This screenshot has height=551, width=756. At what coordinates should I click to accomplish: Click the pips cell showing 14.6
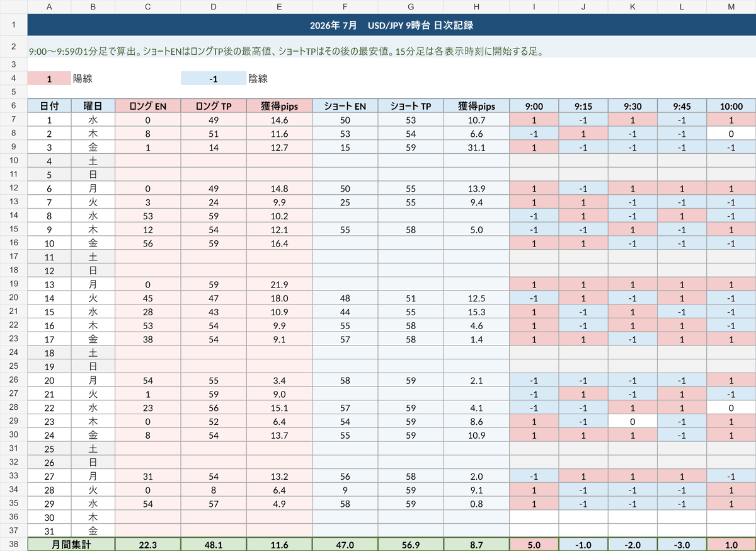click(278, 120)
